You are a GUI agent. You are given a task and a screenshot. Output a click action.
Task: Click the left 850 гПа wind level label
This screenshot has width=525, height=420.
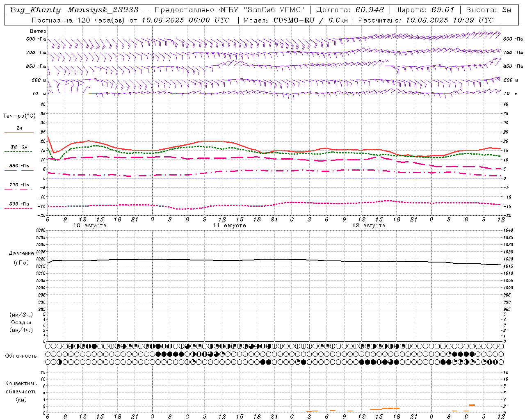click(x=36, y=66)
